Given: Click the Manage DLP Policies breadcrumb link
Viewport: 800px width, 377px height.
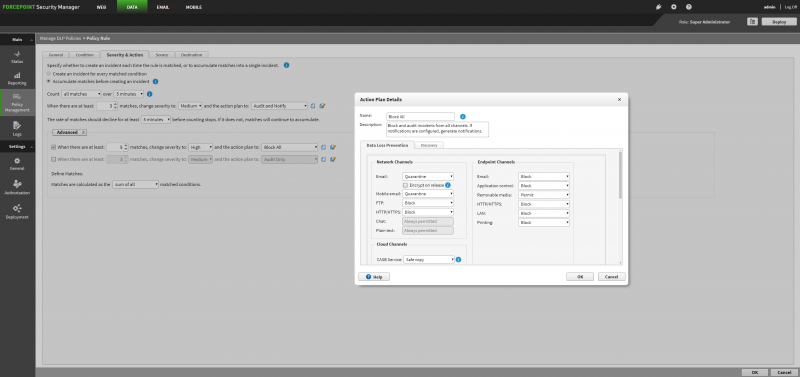Looking at the screenshot, I should [60, 38].
